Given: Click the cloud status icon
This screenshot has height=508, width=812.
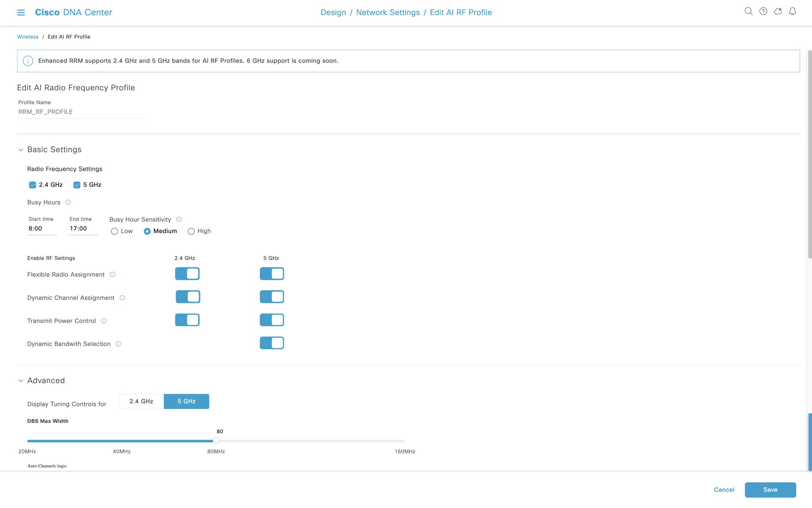Looking at the screenshot, I should pyautogui.click(x=778, y=12).
